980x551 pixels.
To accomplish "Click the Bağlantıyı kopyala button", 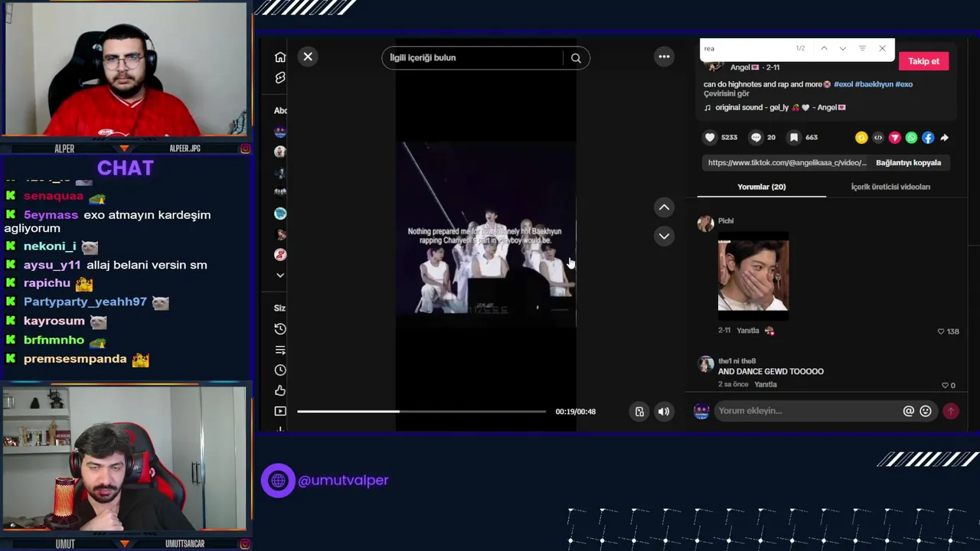I will [x=908, y=162].
